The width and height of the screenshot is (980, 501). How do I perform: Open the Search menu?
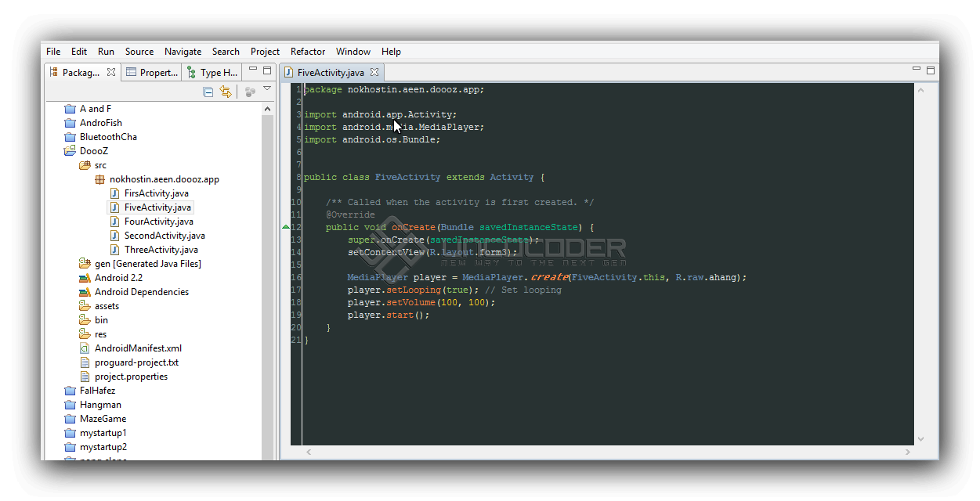point(226,52)
